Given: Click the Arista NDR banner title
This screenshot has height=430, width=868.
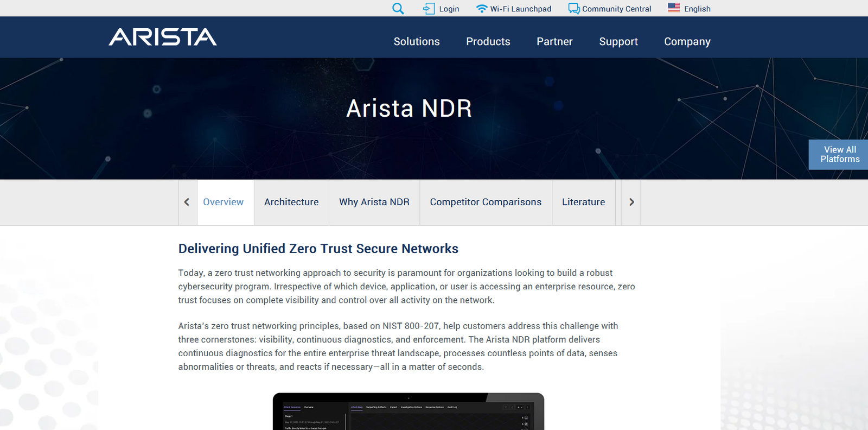Looking at the screenshot, I should click(409, 109).
